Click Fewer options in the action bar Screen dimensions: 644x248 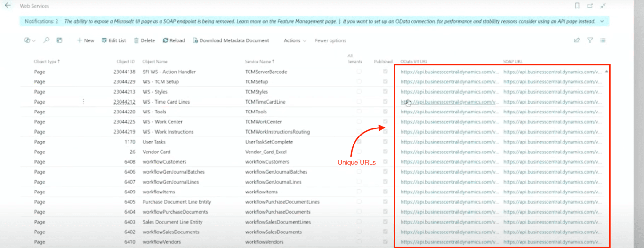pyautogui.click(x=330, y=40)
